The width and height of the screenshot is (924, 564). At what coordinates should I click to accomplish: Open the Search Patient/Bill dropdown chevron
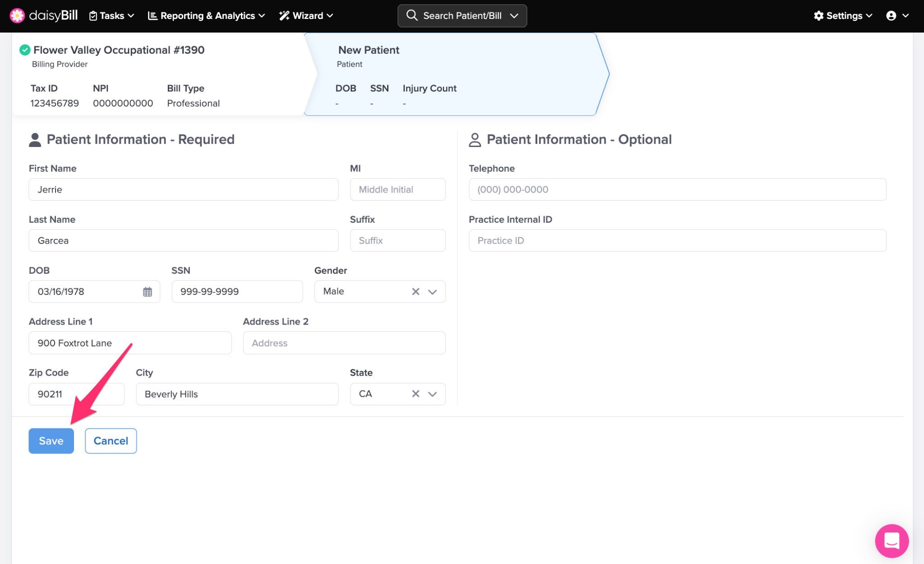pyautogui.click(x=514, y=16)
